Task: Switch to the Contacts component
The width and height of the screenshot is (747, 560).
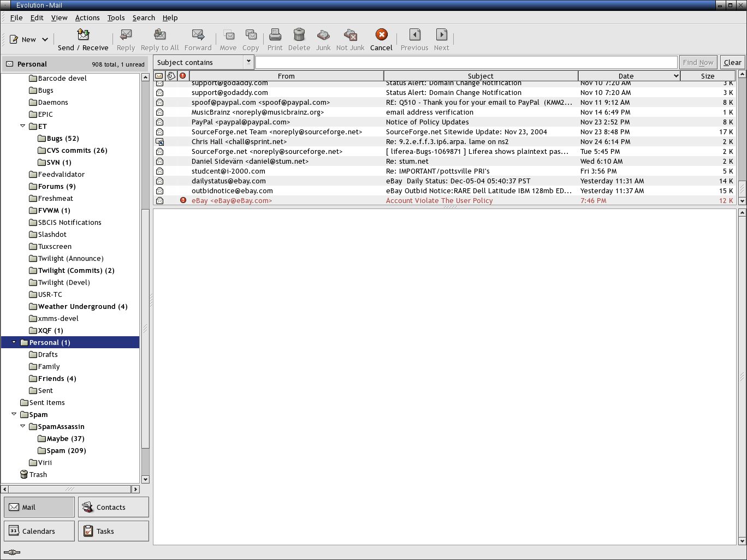Action: [114, 507]
